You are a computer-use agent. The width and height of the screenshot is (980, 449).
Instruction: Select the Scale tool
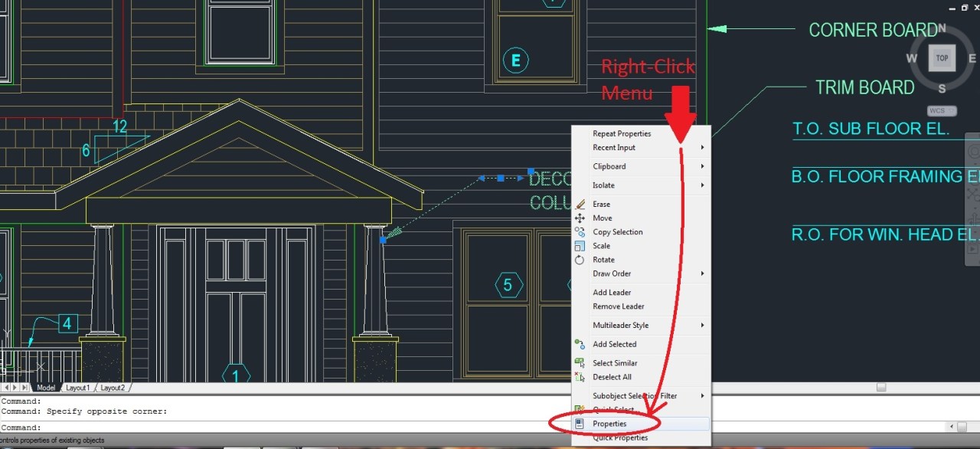[x=603, y=245]
